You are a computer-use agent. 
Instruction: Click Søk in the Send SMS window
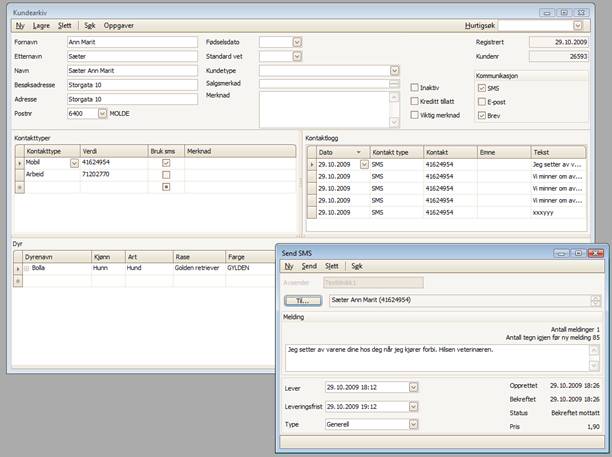point(357,266)
